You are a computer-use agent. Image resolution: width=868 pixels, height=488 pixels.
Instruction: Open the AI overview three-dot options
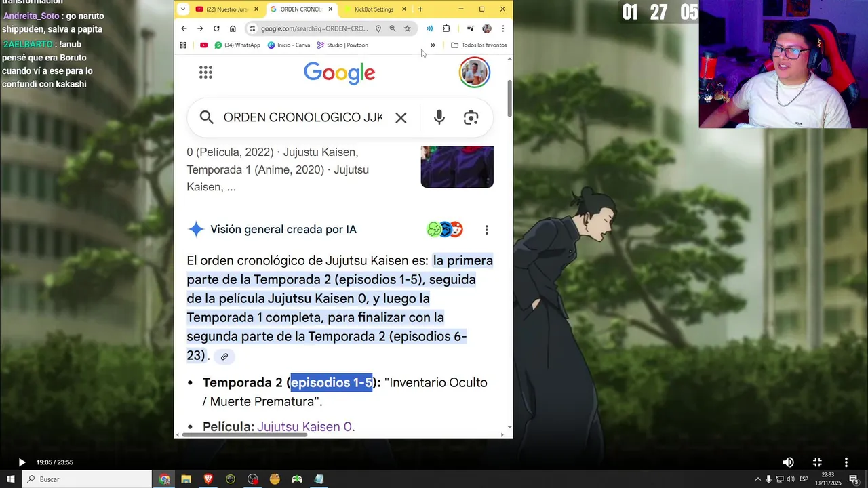point(486,230)
